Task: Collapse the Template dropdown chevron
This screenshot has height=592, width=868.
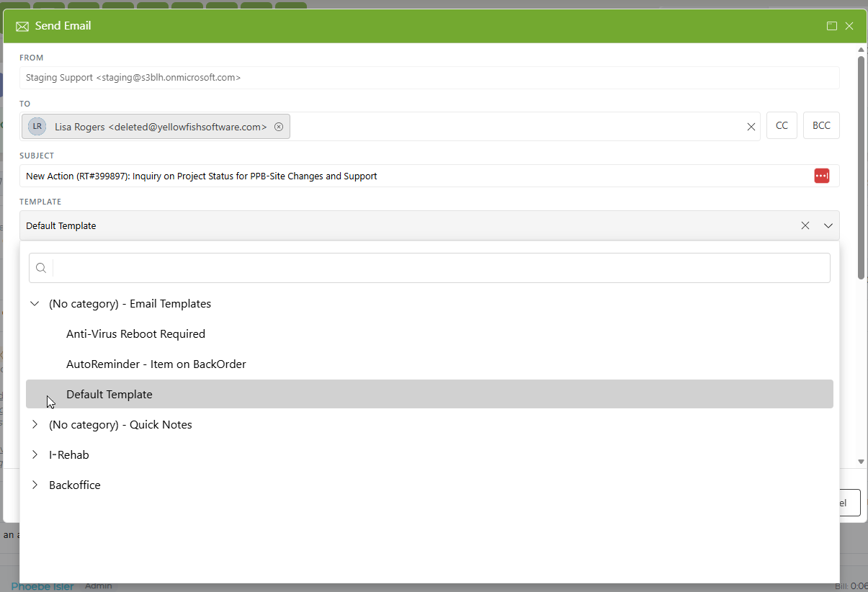Action: pos(828,225)
